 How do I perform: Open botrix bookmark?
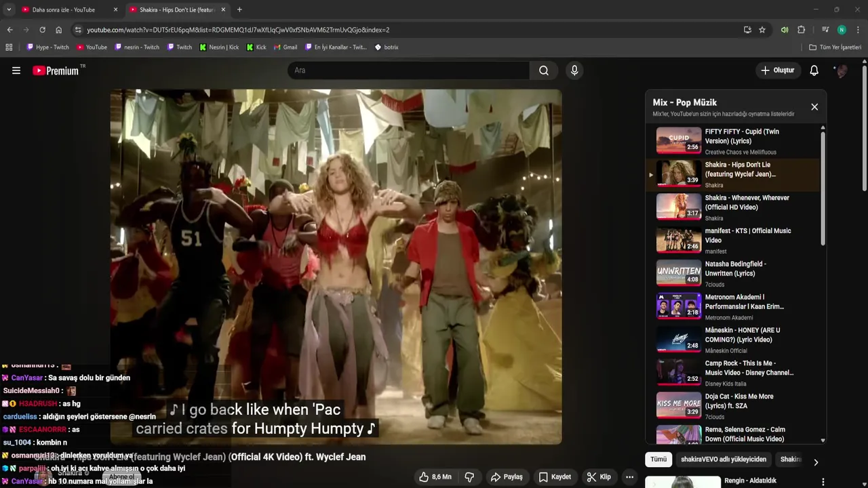[x=387, y=47]
